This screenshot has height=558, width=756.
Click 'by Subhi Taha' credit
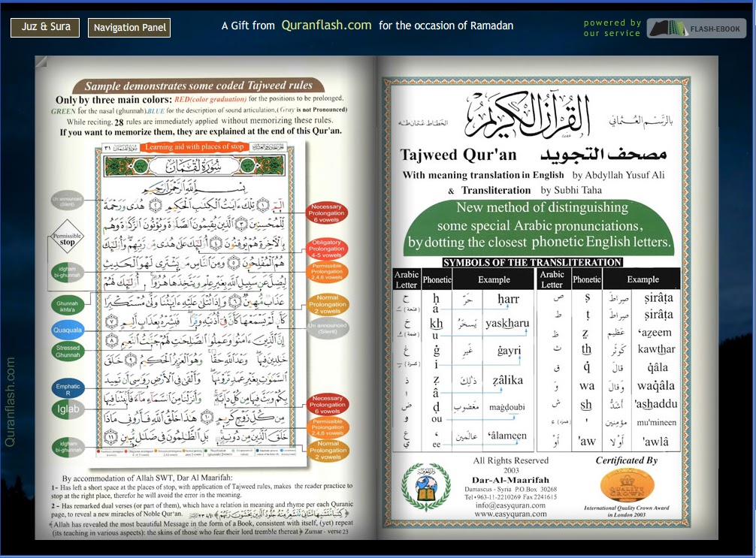(x=571, y=190)
